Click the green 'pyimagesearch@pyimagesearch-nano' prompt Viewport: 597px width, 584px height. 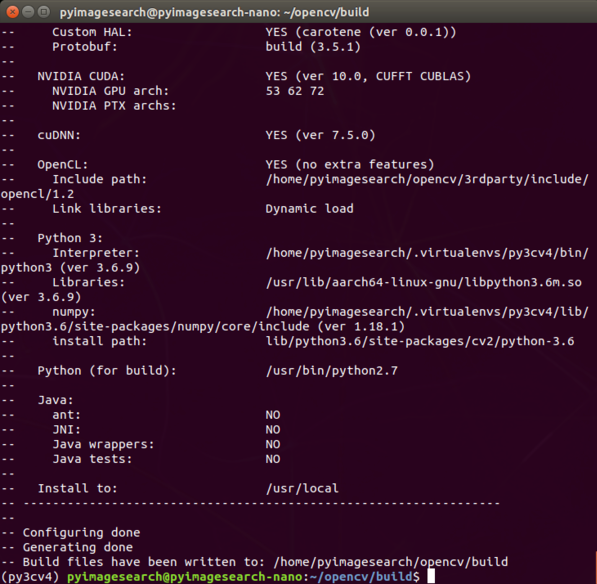click(x=185, y=577)
